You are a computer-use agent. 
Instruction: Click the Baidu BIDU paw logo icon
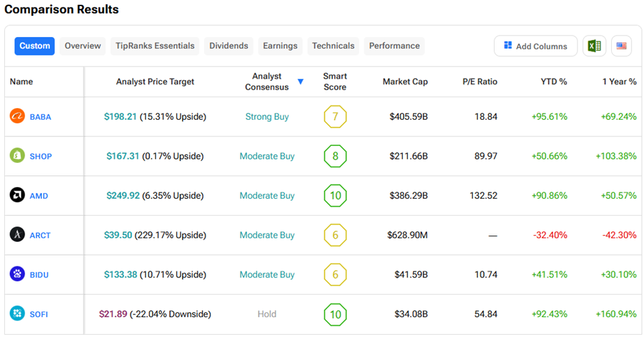point(17,275)
